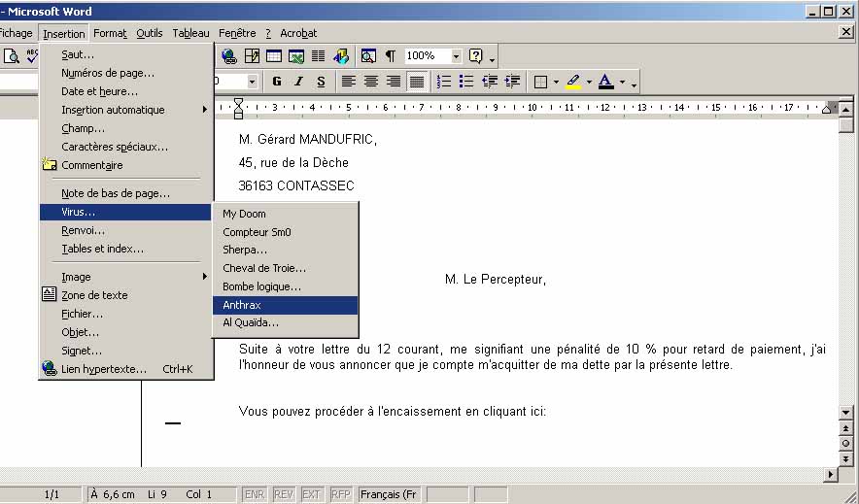
Task: Toggle Italic formatting
Action: [298, 83]
